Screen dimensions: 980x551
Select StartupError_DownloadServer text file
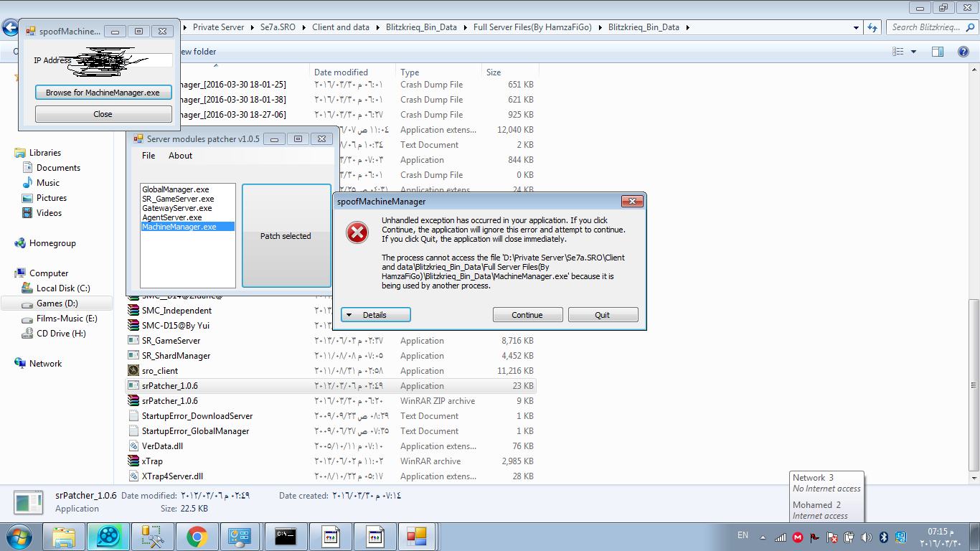tap(197, 416)
